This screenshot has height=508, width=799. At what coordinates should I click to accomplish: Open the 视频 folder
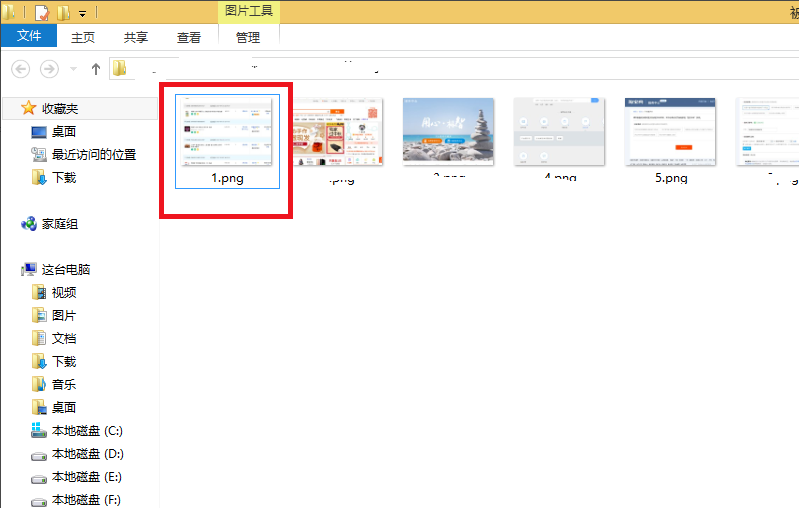(64, 292)
